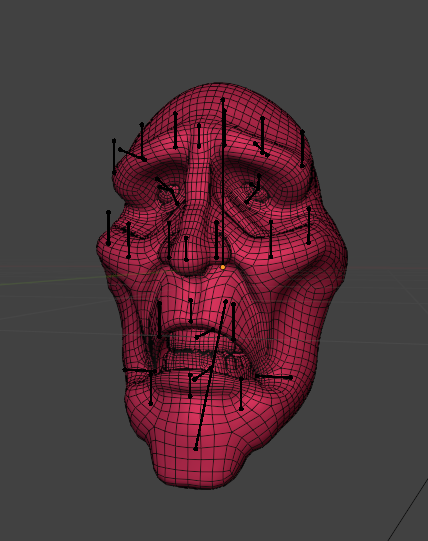
Task: Select the vertical bone on the upper lip center
Action: click(x=191, y=311)
